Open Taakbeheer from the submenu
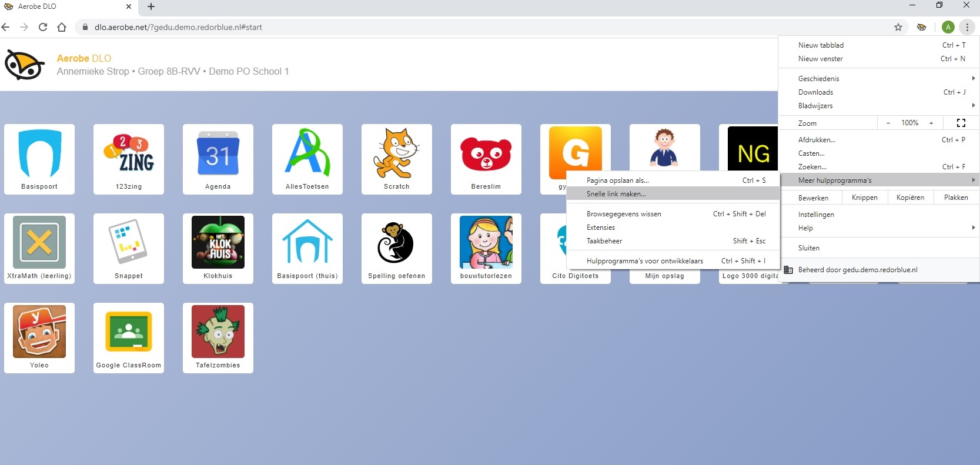Viewport: 980px width, 465px height. 673,241
